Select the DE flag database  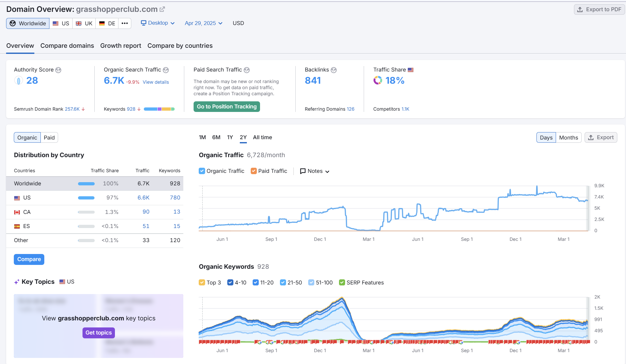coord(107,23)
